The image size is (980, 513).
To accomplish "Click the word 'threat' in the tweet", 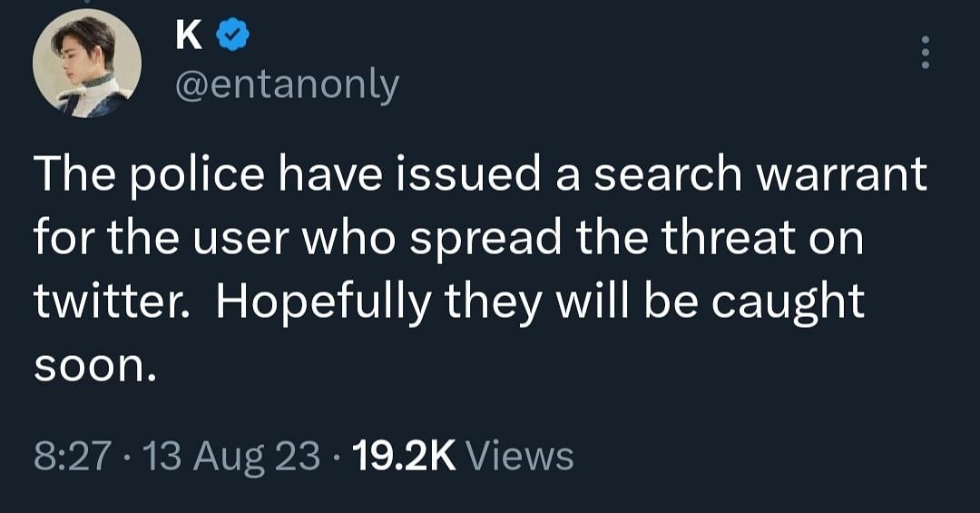I will click(729, 238).
